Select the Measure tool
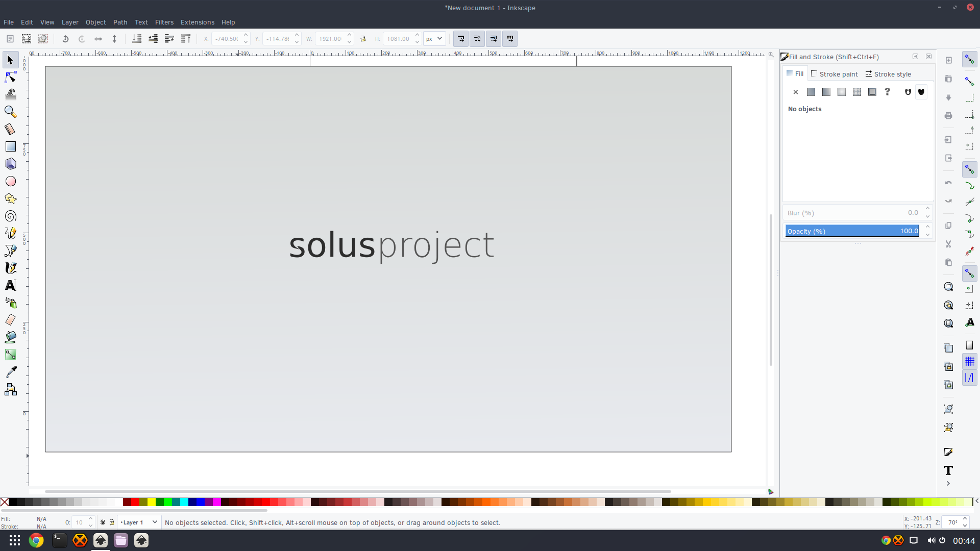This screenshot has width=980, height=551. (x=10, y=129)
